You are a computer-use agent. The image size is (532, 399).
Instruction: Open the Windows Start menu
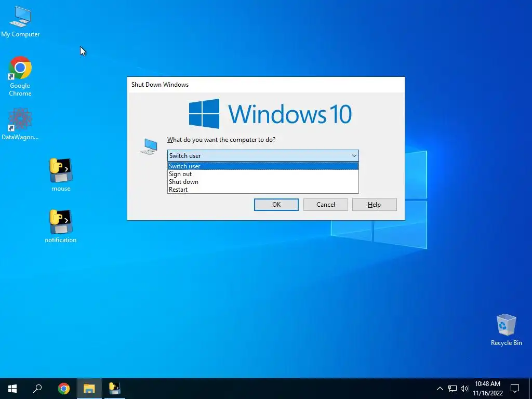[12, 389]
